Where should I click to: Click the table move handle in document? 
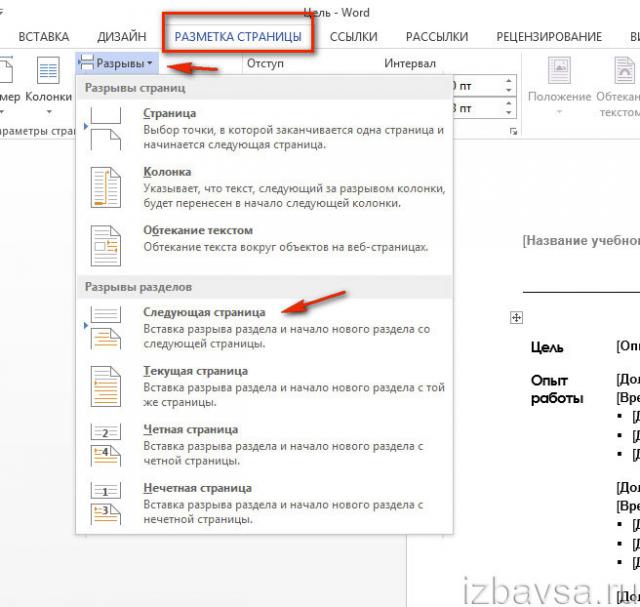(517, 317)
